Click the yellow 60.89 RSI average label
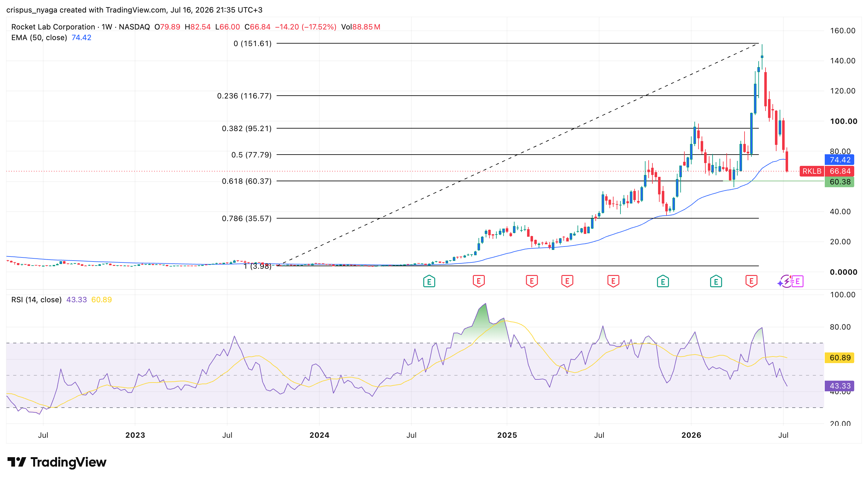Screen dimensions: 868x481 839,358
